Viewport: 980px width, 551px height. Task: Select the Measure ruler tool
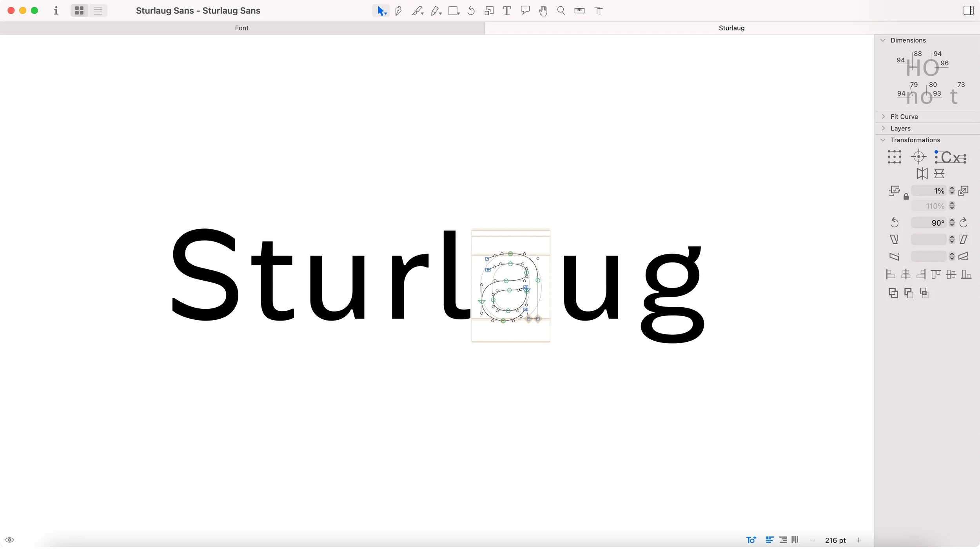point(579,11)
